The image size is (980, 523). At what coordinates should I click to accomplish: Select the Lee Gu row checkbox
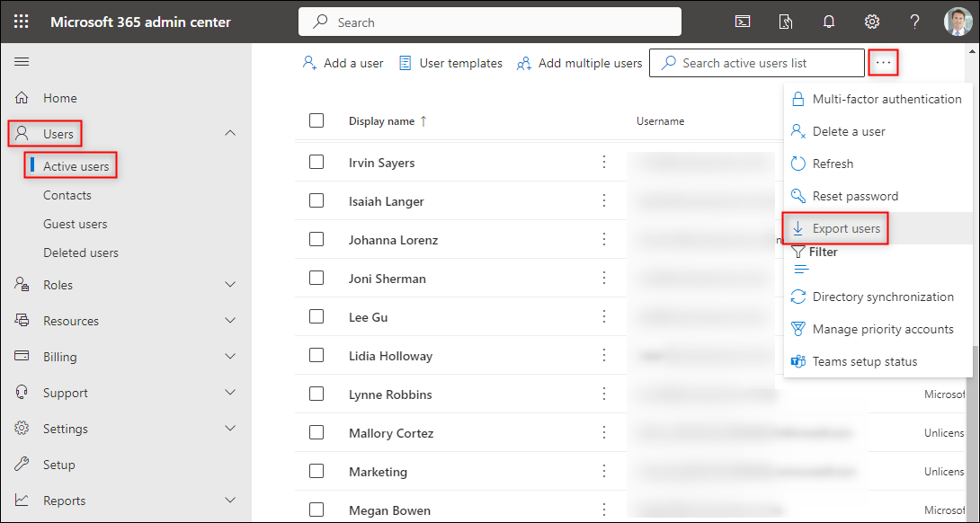tap(316, 317)
